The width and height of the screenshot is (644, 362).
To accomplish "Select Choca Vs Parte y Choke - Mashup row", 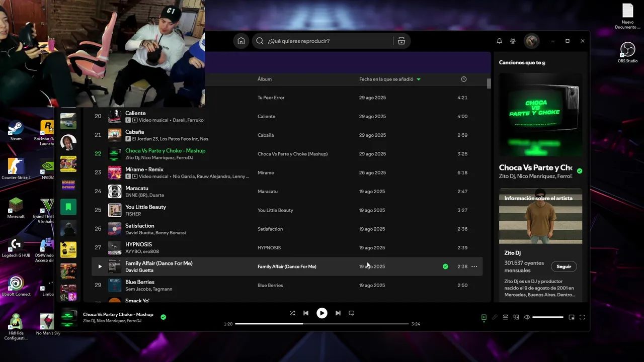I will 287,154.
